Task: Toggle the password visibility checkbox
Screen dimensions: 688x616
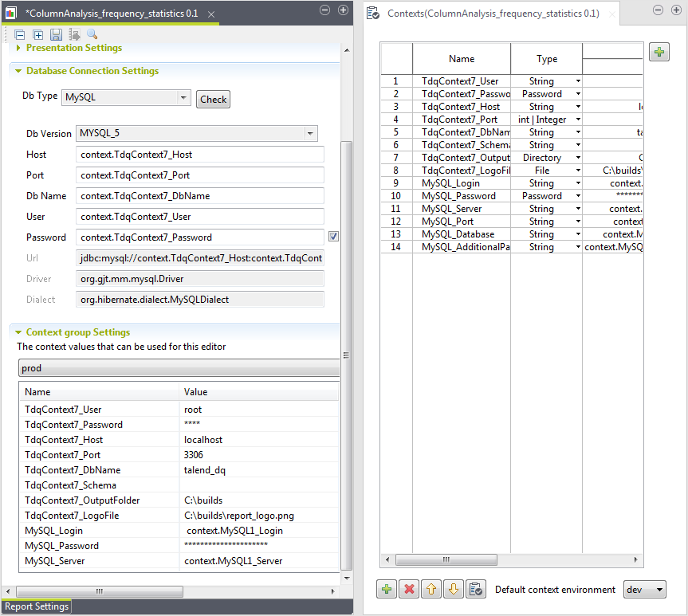Action: click(x=333, y=236)
